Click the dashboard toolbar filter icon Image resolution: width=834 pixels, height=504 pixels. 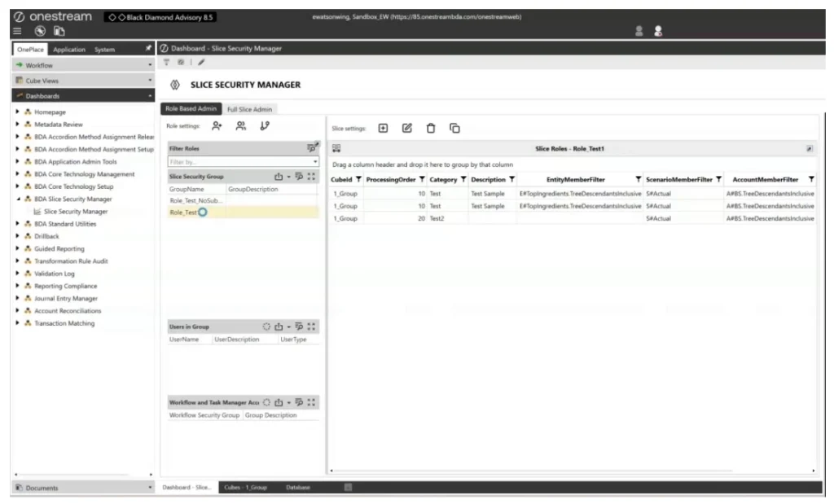pyautogui.click(x=166, y=62)
